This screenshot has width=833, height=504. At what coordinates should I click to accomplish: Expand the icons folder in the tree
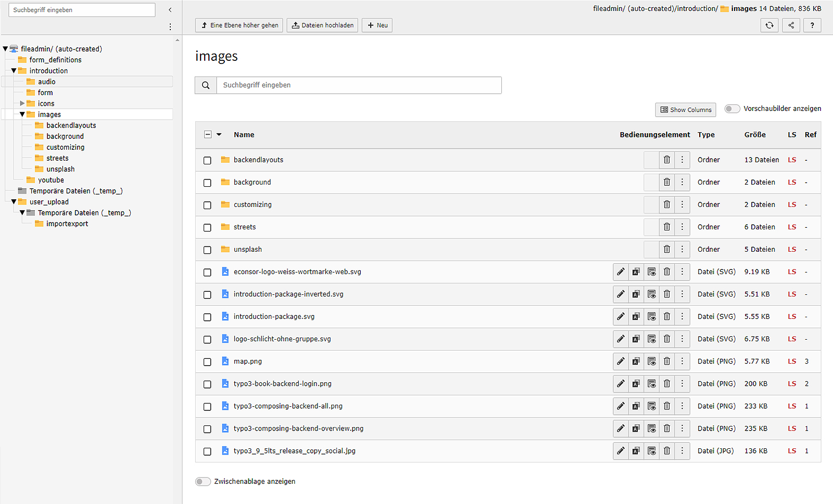tap(22, 104)
